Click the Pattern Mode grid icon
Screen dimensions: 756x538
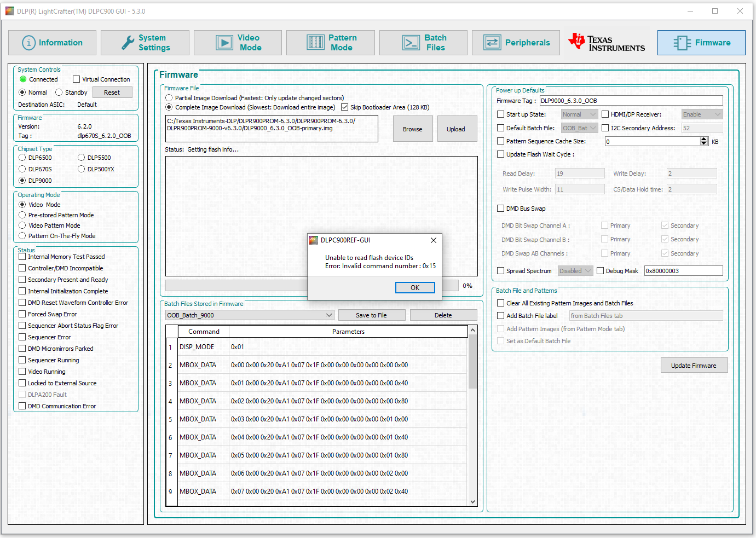click(316, 43)
